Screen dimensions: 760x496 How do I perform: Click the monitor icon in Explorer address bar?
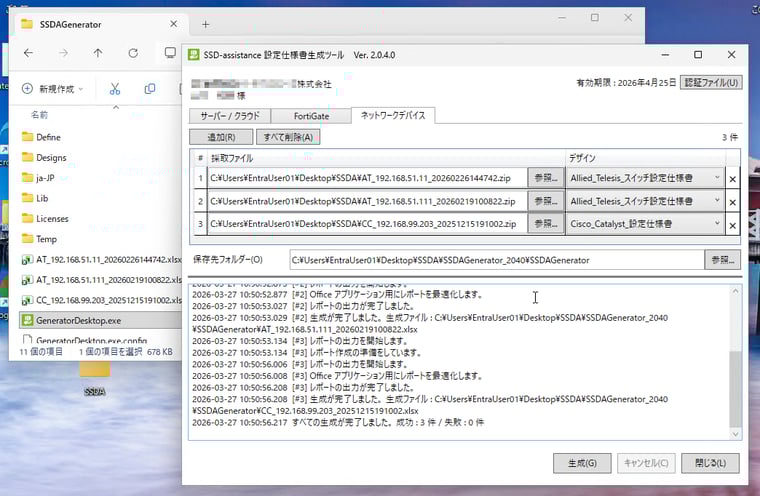(x=170, y=52)
